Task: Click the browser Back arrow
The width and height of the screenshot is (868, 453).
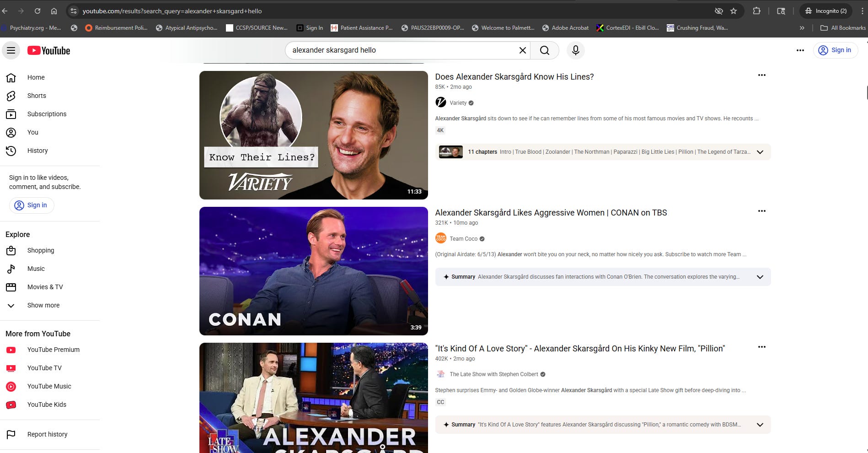Action: click(x=5, y=11)
